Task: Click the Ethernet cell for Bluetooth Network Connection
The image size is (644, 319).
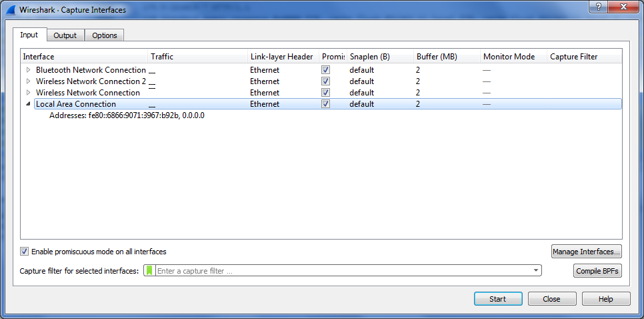Action: 265,70
